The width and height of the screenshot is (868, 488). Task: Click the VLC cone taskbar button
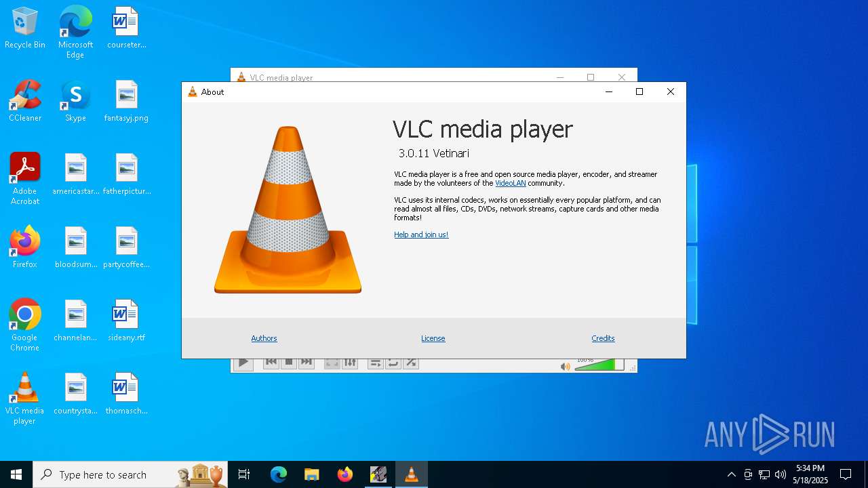tap(411, 474)
